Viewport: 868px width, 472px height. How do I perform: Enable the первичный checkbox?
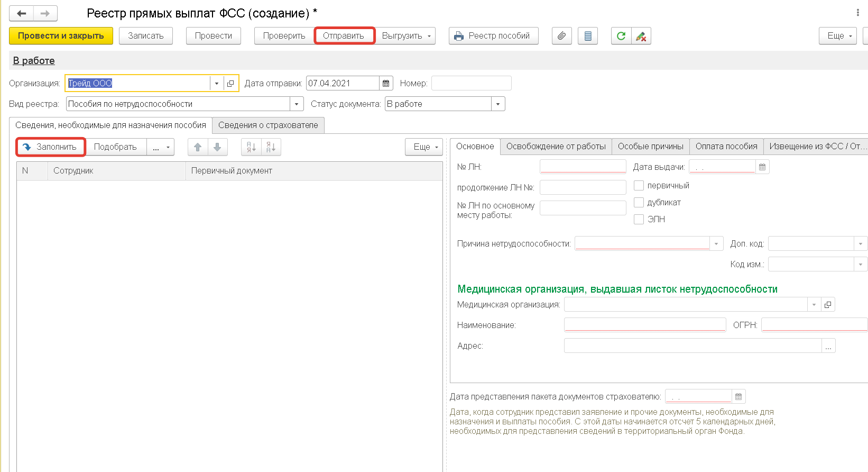pyautogui.click(x=639, y=186)
